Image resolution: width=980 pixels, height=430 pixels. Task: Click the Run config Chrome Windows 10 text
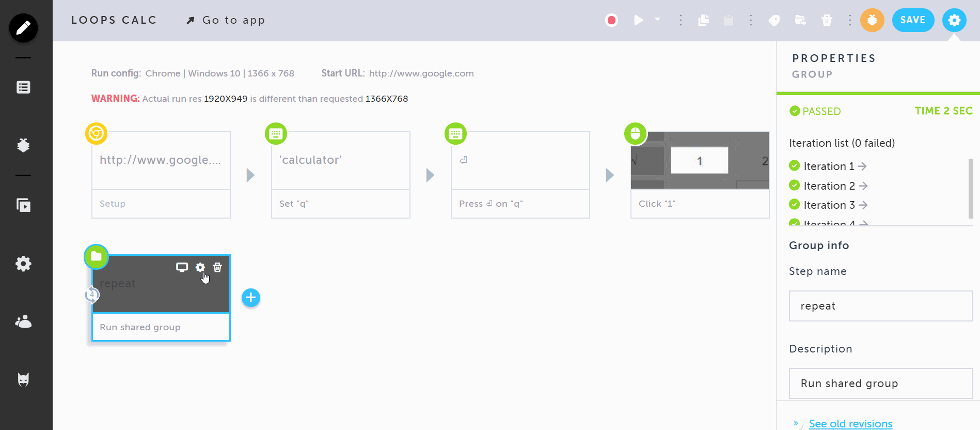point(219,73)
